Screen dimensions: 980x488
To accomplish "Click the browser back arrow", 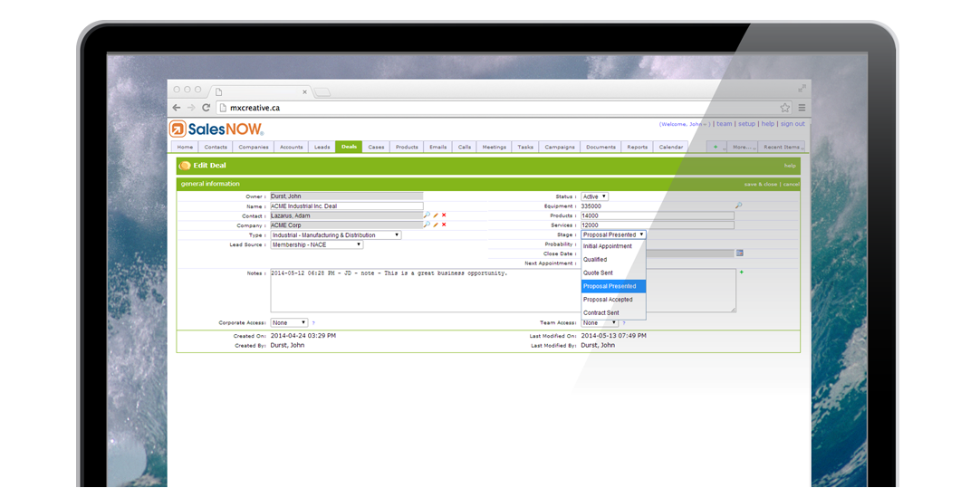I will (x=177, y=108).
